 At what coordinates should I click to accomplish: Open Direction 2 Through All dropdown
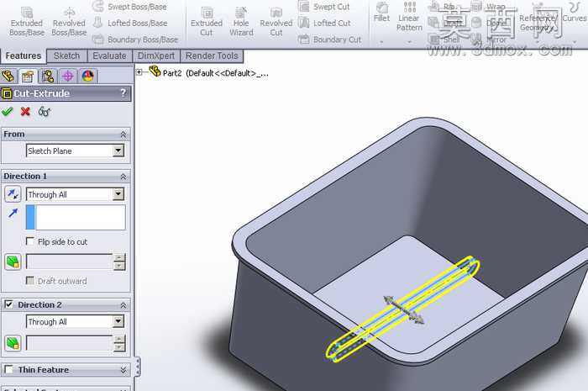coord(118,321)
